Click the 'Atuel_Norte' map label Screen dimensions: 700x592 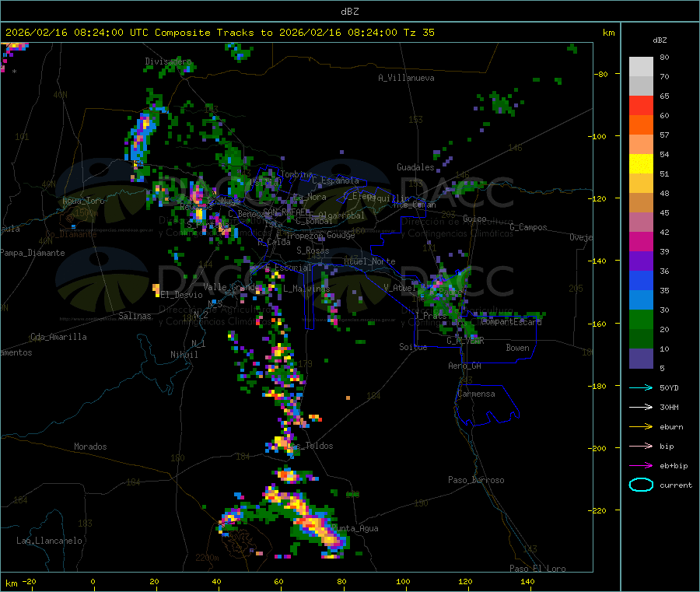click(369, 261)
